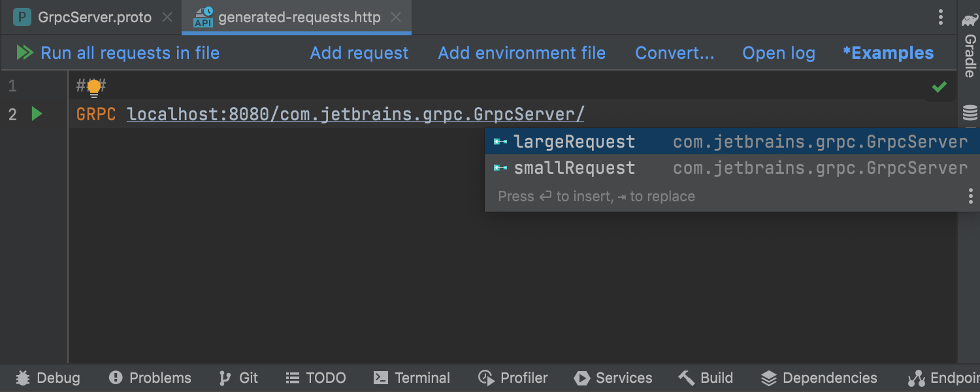Click Run all requests in file
980x392 pixels.
(x=118, y=53)
